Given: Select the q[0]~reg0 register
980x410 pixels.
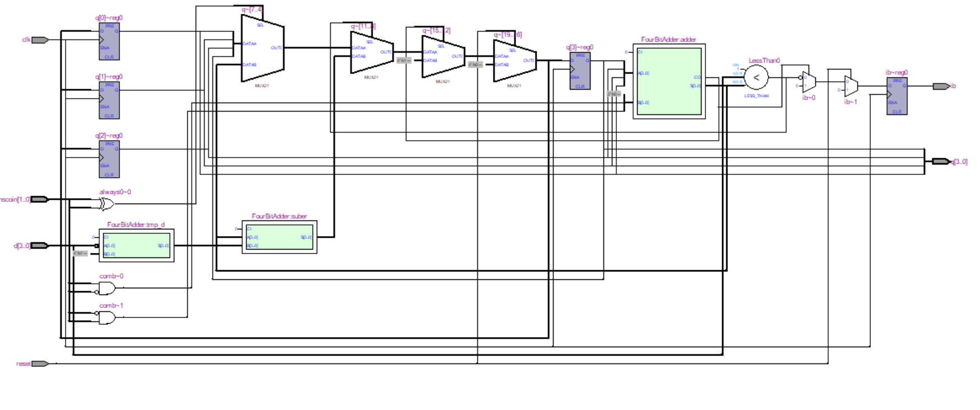Looking at the screenshot, I should (x=109, y=42).
